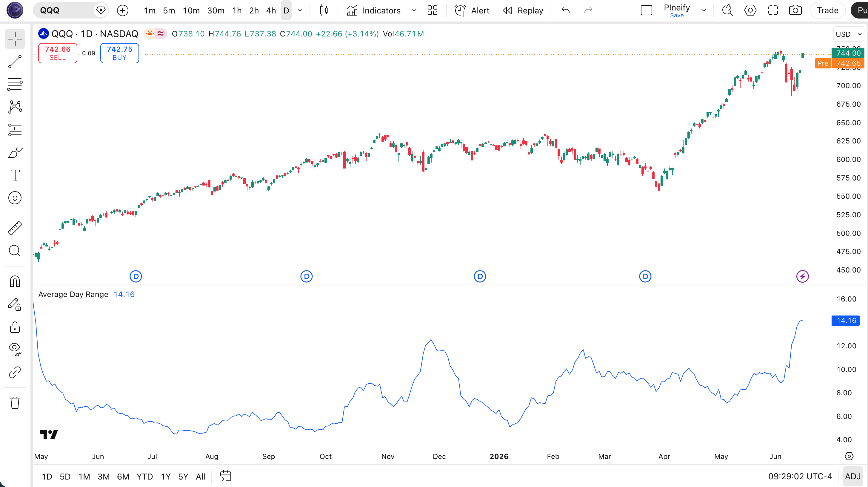
Task: Undo the last chart action
Action: tap(565, 10)
